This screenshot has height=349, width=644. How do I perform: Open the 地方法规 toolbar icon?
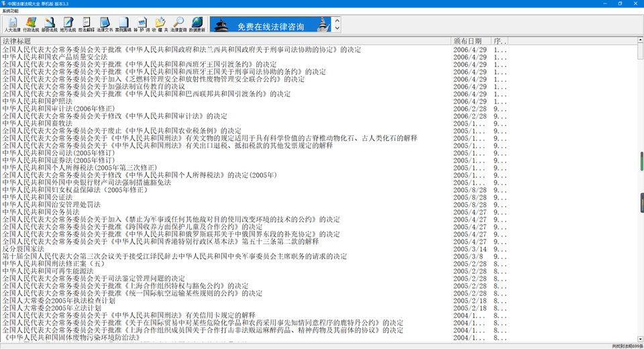tap(68, 25)
